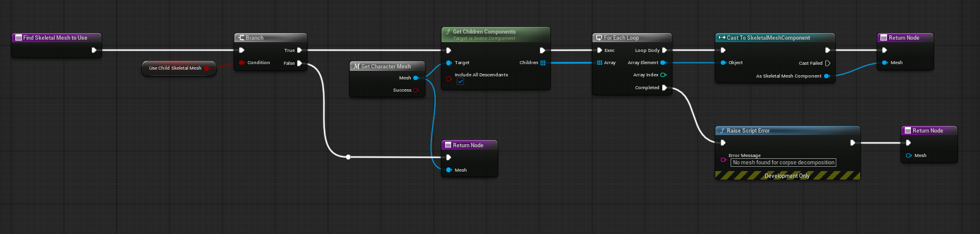Click the Array Index output pin

(663, 75)
